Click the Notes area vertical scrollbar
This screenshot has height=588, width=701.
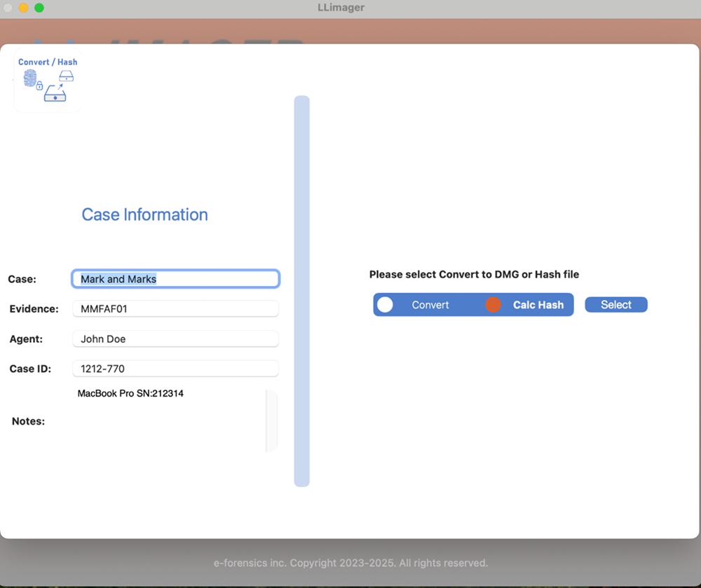(271, 421)
